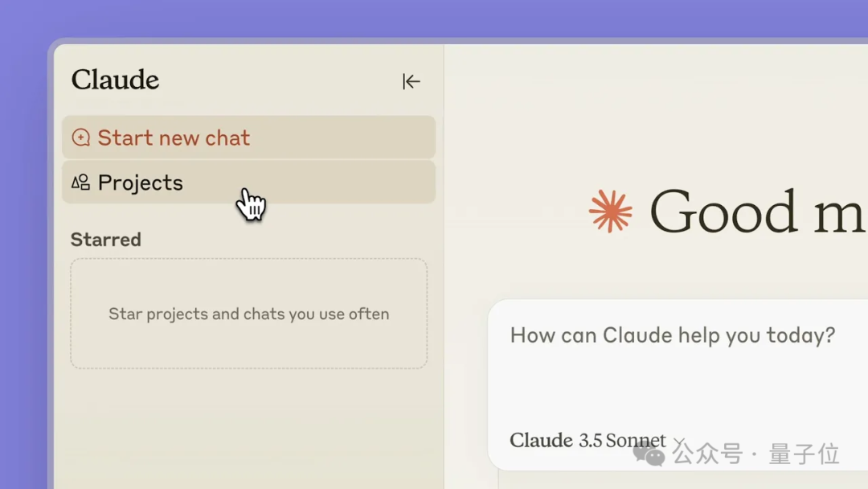Click the "Good m…" greeting heading

(757, 212)
